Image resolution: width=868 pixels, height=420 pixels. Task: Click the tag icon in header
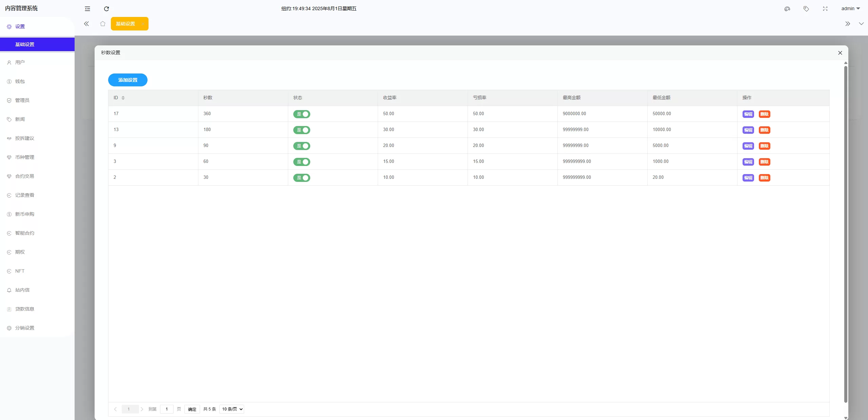click(x=806, y=9)
